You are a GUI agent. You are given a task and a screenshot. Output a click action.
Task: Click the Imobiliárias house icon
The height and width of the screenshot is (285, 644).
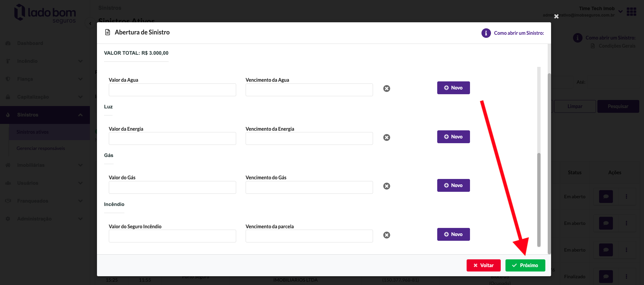pos(8,165)
